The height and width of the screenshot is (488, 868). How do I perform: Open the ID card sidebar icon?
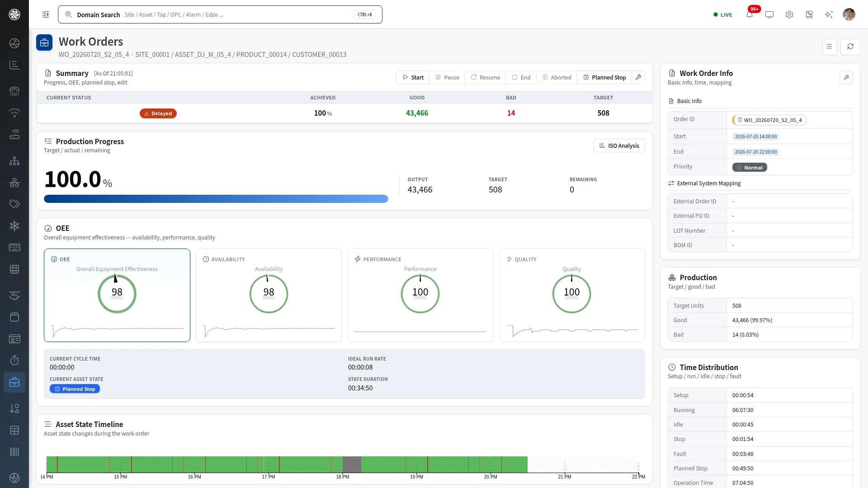point(14,339)
